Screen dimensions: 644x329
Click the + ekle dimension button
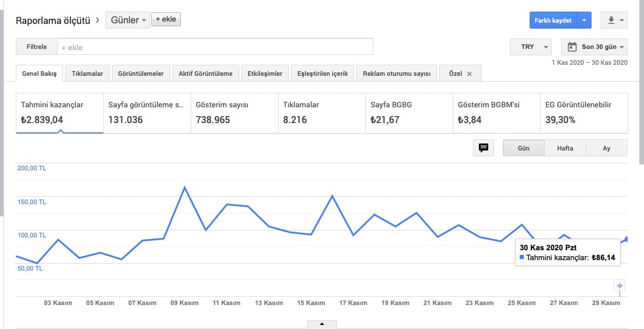tap(166, 19)
